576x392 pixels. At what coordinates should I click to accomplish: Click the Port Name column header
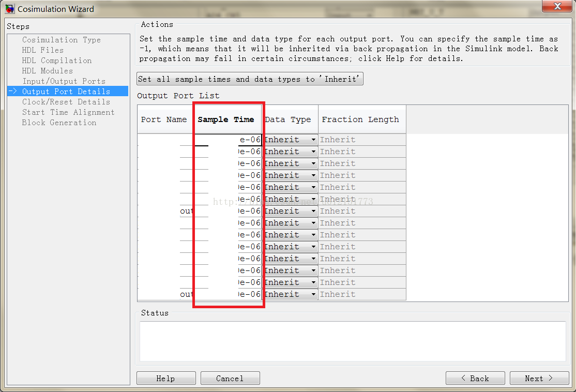[165, 119]
